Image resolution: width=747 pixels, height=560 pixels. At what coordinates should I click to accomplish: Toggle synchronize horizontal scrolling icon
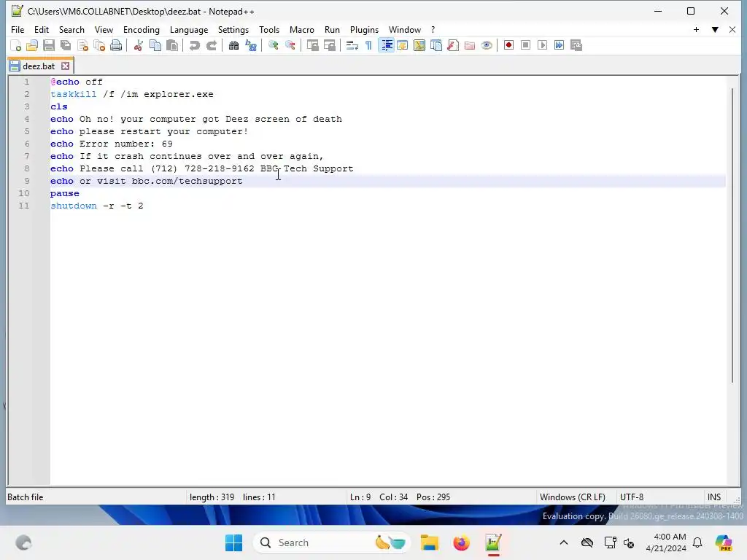(x=329, y=45)
